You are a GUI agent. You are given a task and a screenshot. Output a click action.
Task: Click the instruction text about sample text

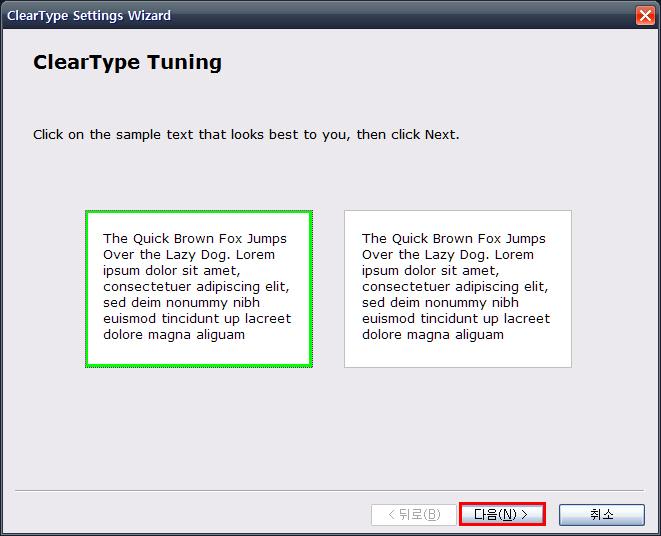click(x=246, y=135)
